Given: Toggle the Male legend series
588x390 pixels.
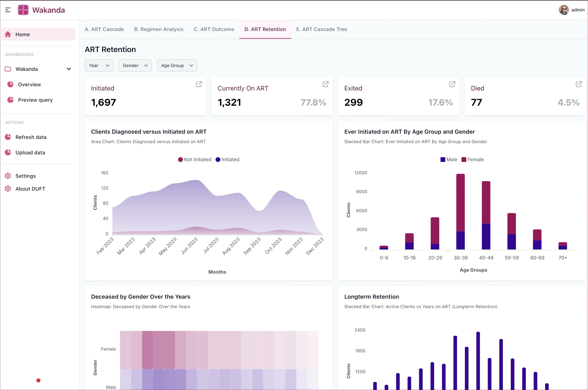Looking at the screenshot, I should coord(449,159).
